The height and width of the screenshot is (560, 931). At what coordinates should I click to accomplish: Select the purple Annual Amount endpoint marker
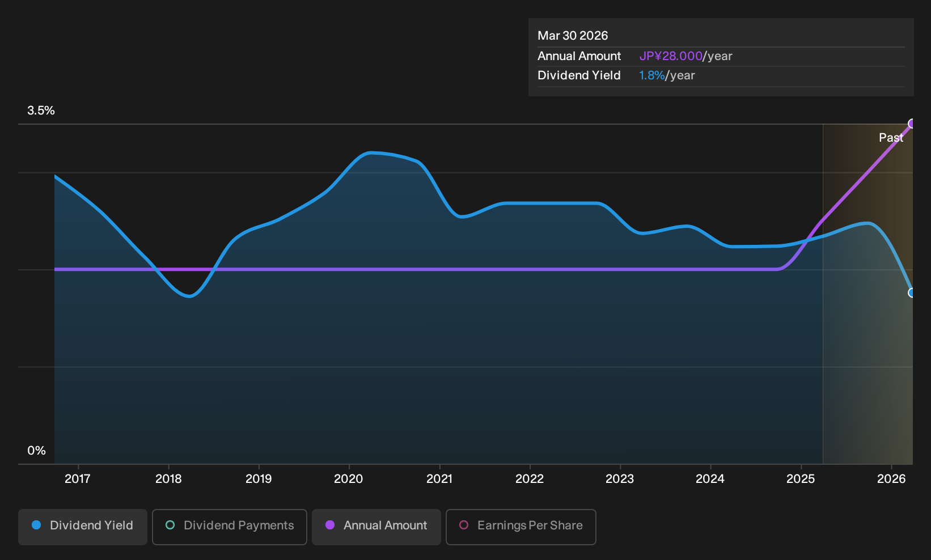[x=912, y=124]
